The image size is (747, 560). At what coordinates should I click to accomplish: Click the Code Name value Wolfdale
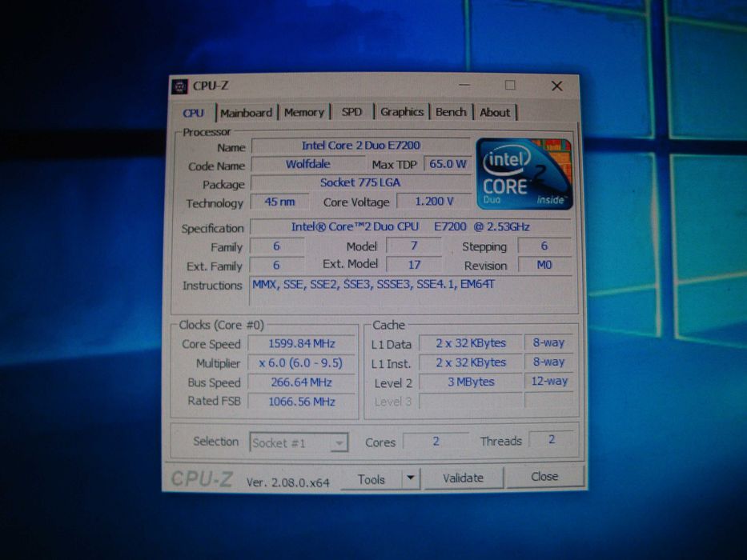click(307, 164)
